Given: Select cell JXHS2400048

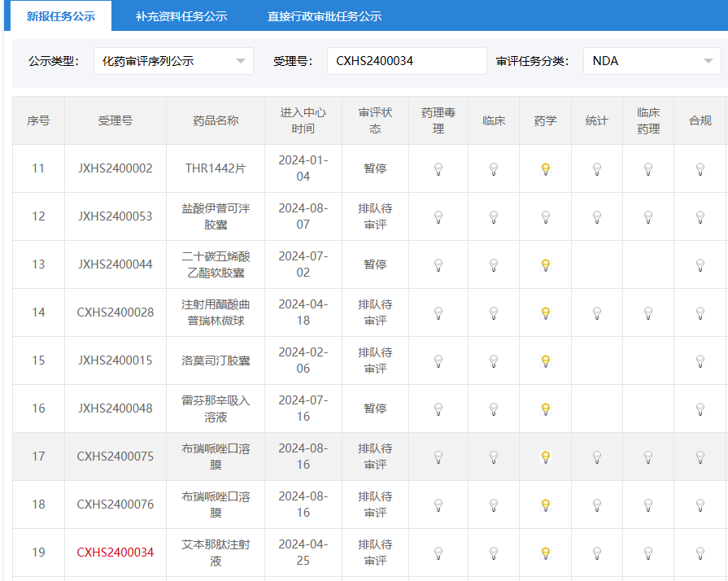Looking at the screenshot, I should [116, 408].
